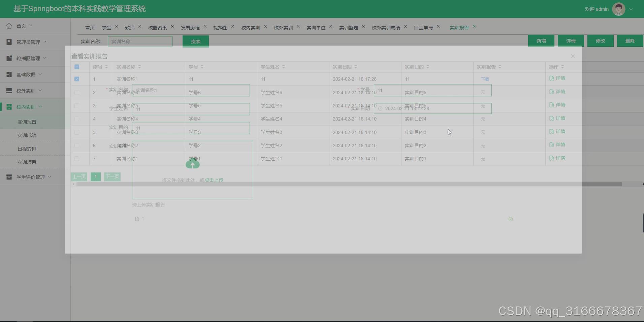
Task: Click the upload arrow icon in the dialog
Action: [x=192, y=164]
